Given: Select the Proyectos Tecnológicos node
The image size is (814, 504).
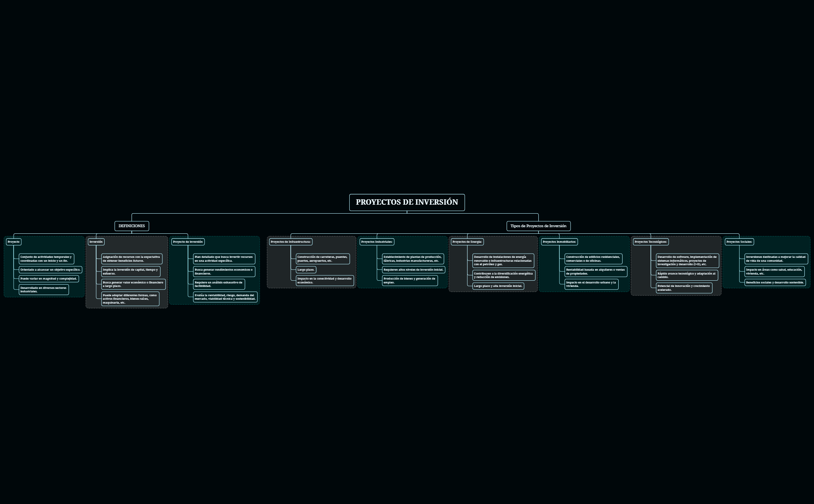Looking at the screenshot, I should tap(650, 242).
